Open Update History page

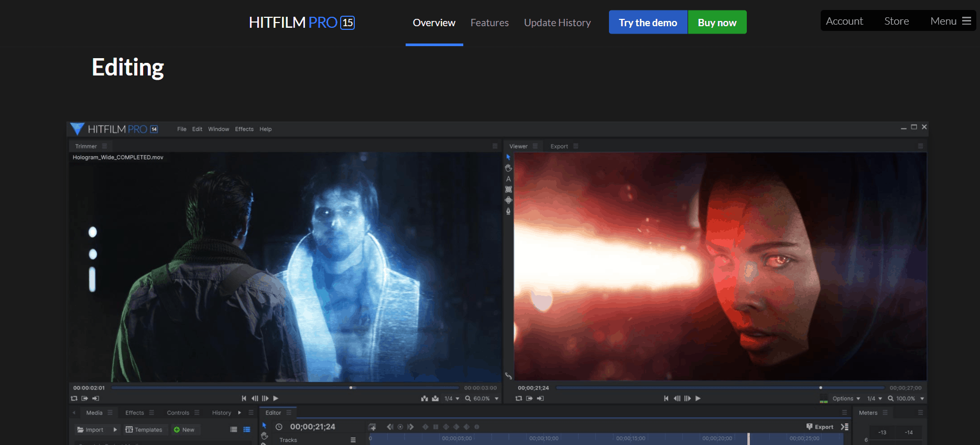pyautogui.click(x=557, y=23)
